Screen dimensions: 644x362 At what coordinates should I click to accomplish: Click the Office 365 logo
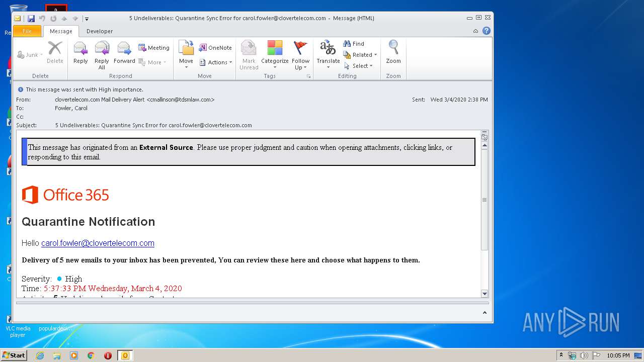(x=65, y=195)
